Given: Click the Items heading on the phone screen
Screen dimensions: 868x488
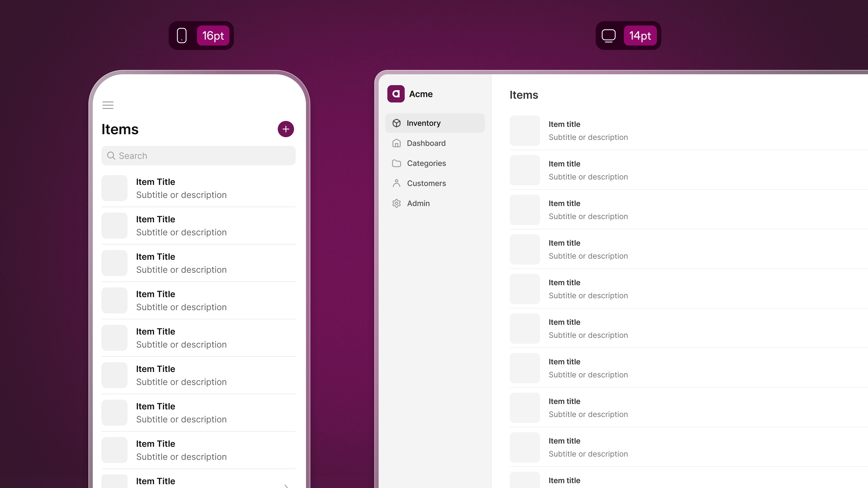Looking at the screenshot, I should click(120, 129).
